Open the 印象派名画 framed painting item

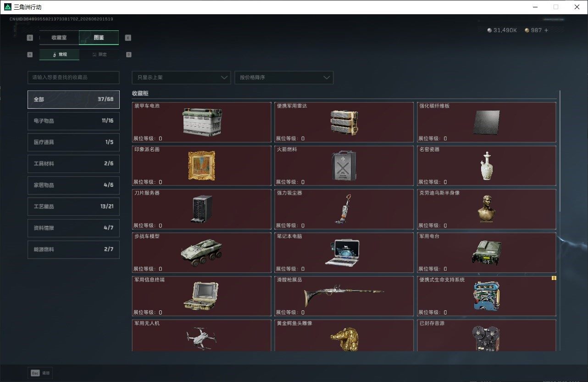tap(201, 166)
